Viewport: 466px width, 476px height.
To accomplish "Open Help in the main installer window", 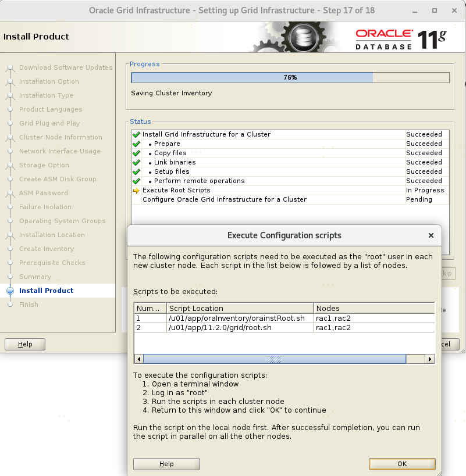I will coord(25,344).
